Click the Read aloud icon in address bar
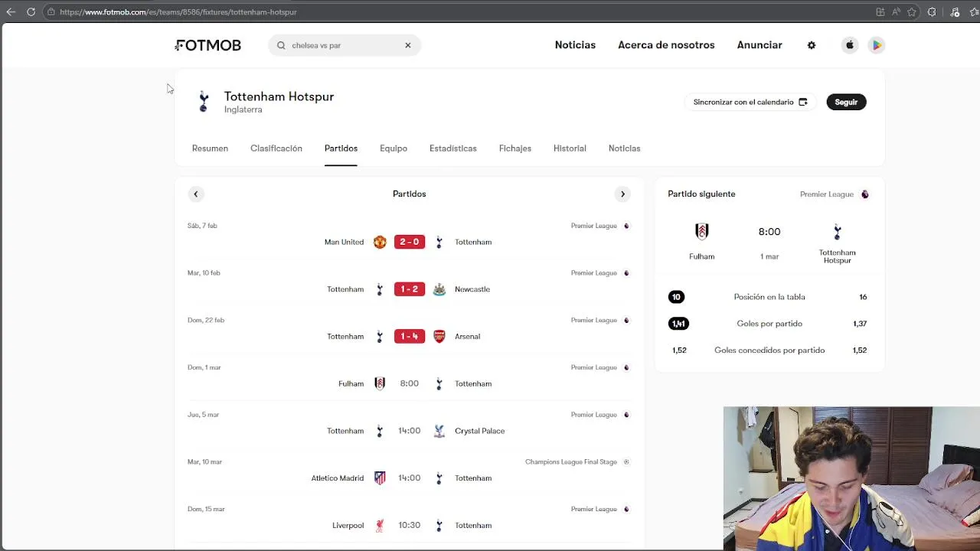The image size is (980, 551). point(896,12)
